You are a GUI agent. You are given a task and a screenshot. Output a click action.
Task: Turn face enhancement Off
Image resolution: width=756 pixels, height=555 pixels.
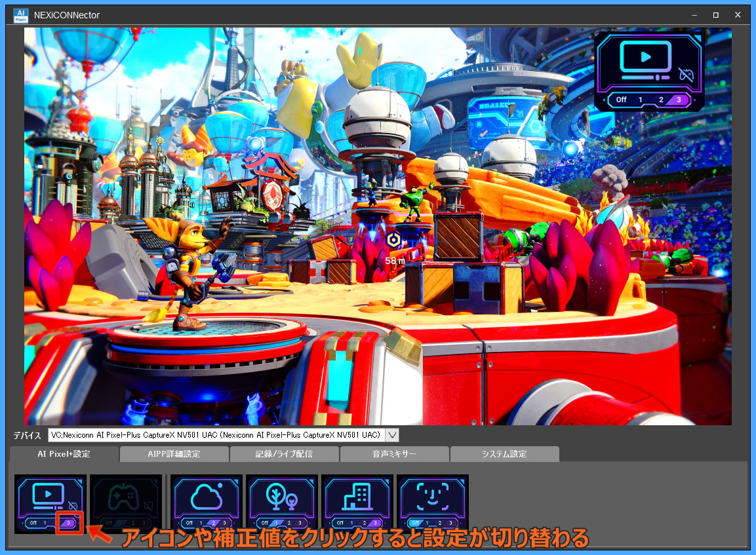(415, 523)
